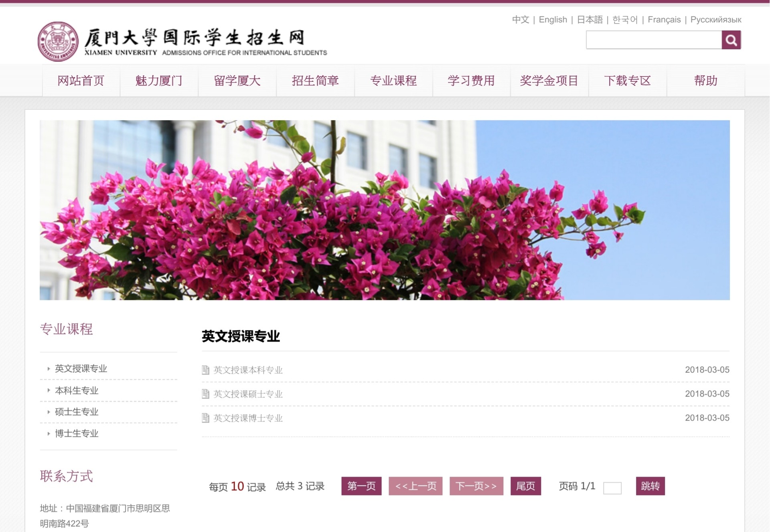This screenshot has width=770, height=532.
Task: Focus the site search text field
Action: coord(654,40)
